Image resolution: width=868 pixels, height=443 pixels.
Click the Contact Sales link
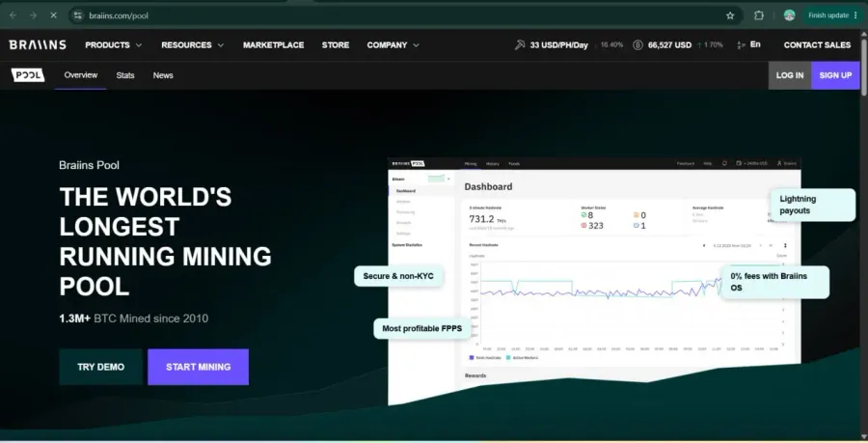[817, 44]
